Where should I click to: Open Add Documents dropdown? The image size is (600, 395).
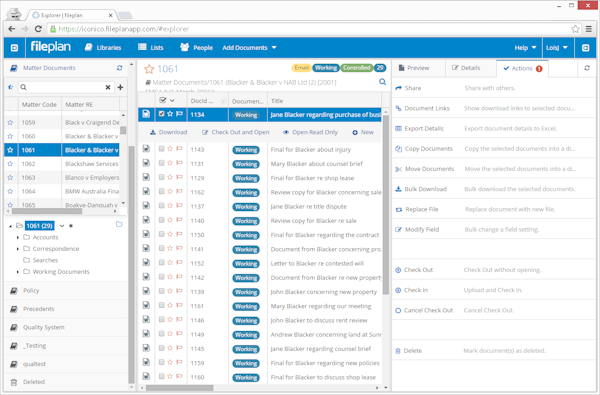pyautogui.click(x=249, y=47)
